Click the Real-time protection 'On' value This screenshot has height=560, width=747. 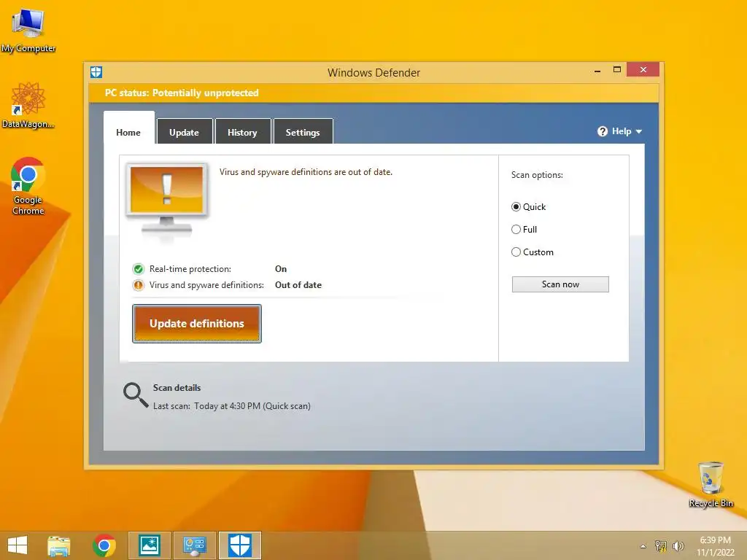coord(281,269)
